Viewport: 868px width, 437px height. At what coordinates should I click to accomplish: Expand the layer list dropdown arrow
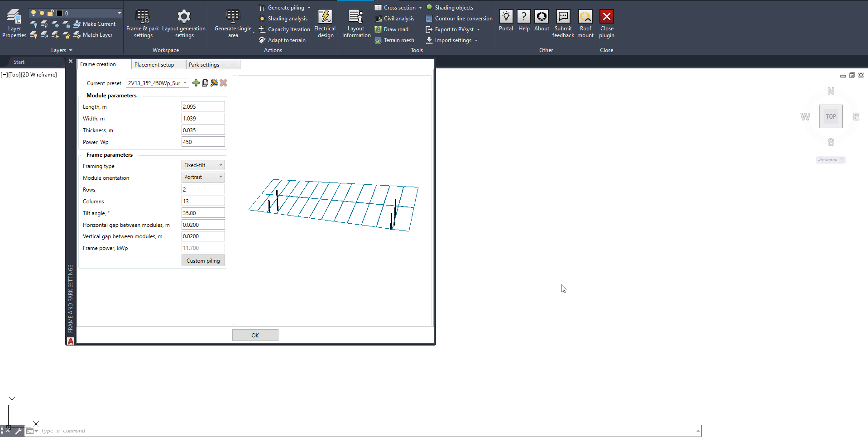(x=119, y=13)
